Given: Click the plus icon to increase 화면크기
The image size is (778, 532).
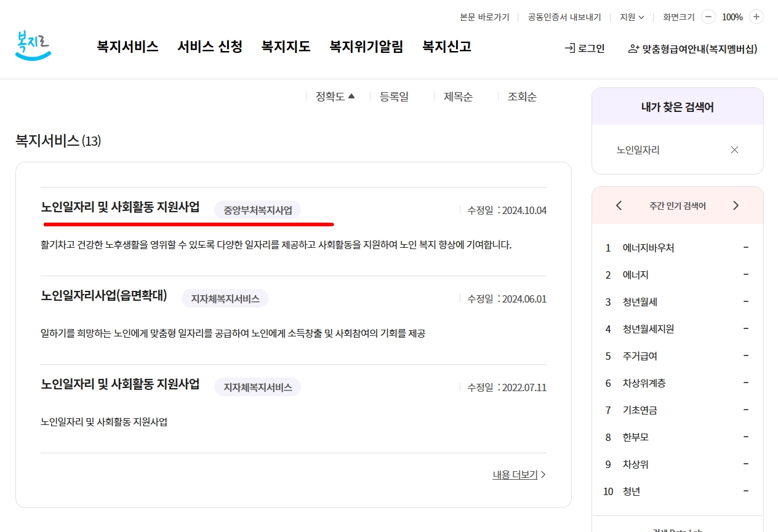Looking at the screenshot, I should pos(758,17).
